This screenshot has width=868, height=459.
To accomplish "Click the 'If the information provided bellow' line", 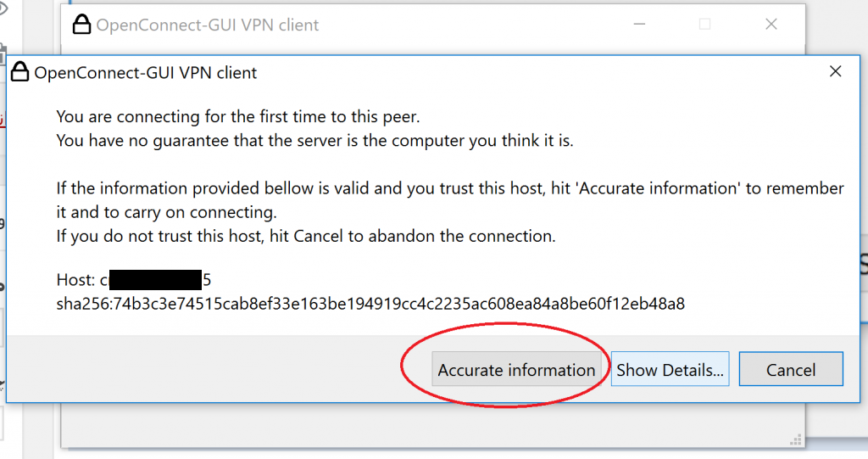I will coord(450,188).
